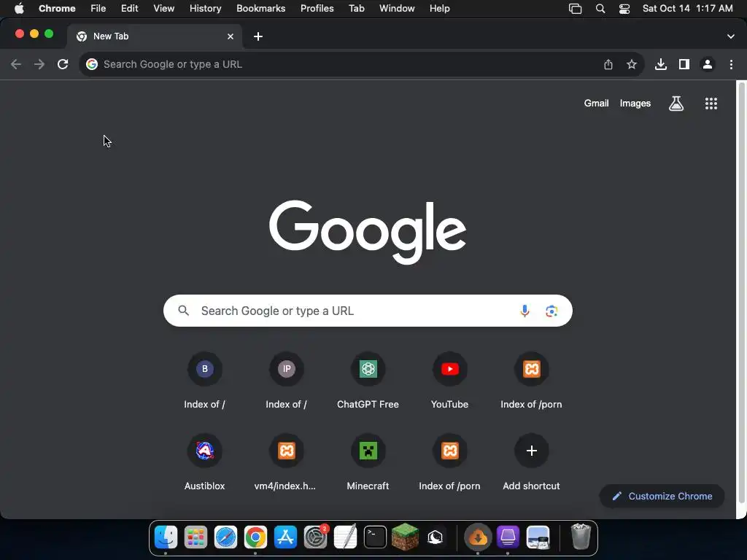Click the Google logo

(x=368, y=232)
